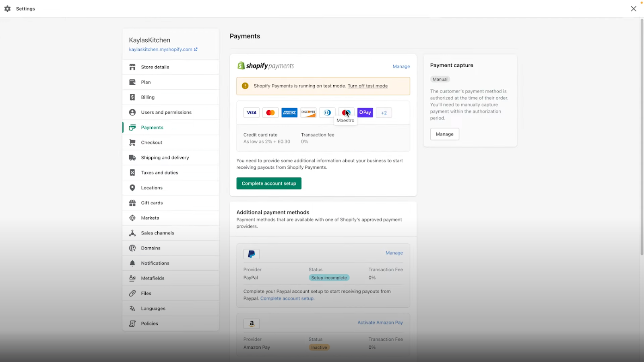Screen dimensions: 644x362
Task: Open Files settings
Action: click(x=171, y=293)
